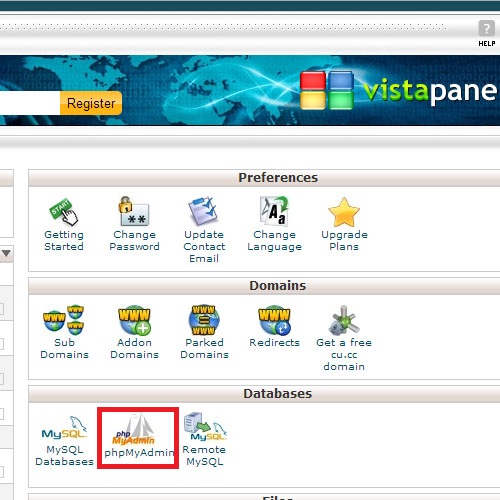Open the Get a free cu.cc domain icon
This screenshot has height=500, width=500.
tap(344, 320)
